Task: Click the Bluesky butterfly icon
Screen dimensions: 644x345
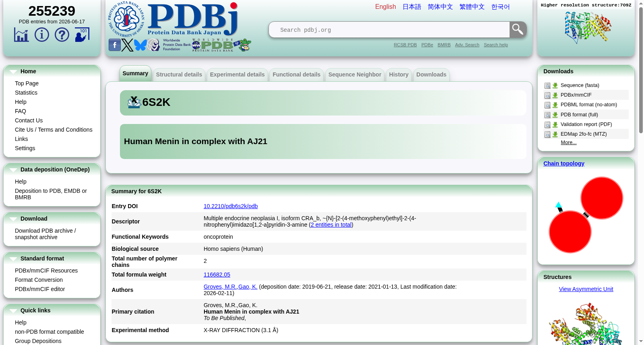Action: point(140,45)
